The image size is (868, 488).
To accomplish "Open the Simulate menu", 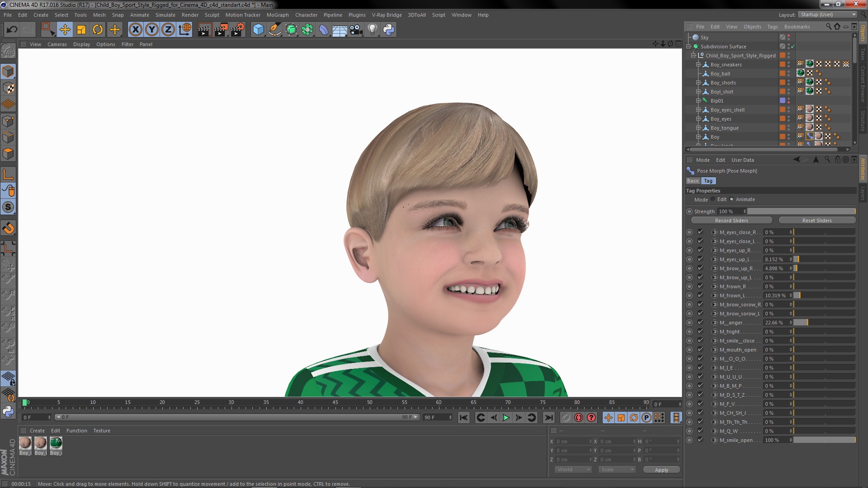I will pos(165,15).
